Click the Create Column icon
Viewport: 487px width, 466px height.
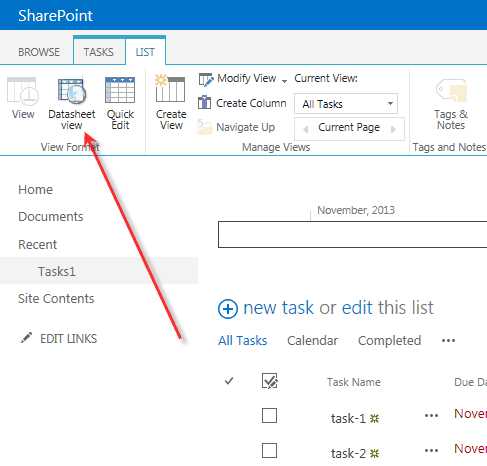tap(204, 103)
